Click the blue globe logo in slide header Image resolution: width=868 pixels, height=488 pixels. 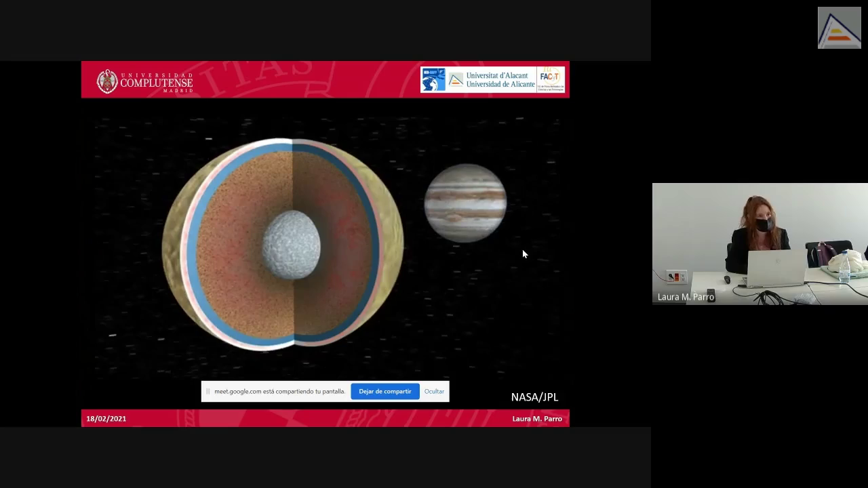(433, 80)
